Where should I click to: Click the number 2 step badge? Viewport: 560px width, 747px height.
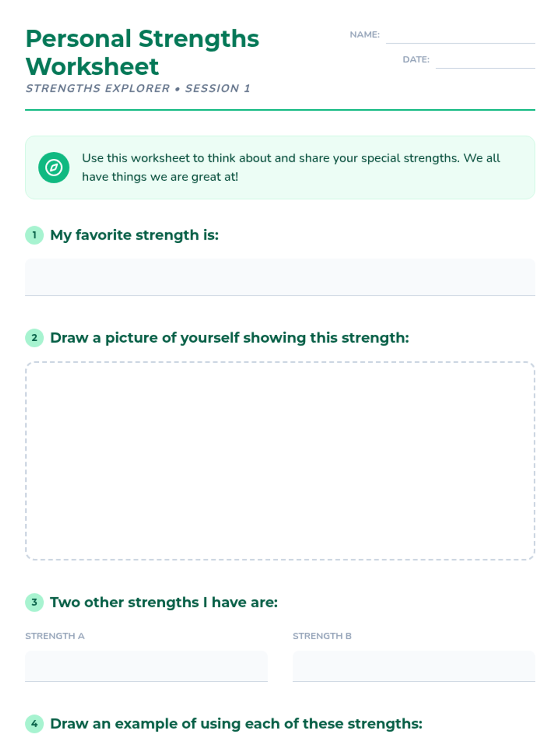click(34, 338)
